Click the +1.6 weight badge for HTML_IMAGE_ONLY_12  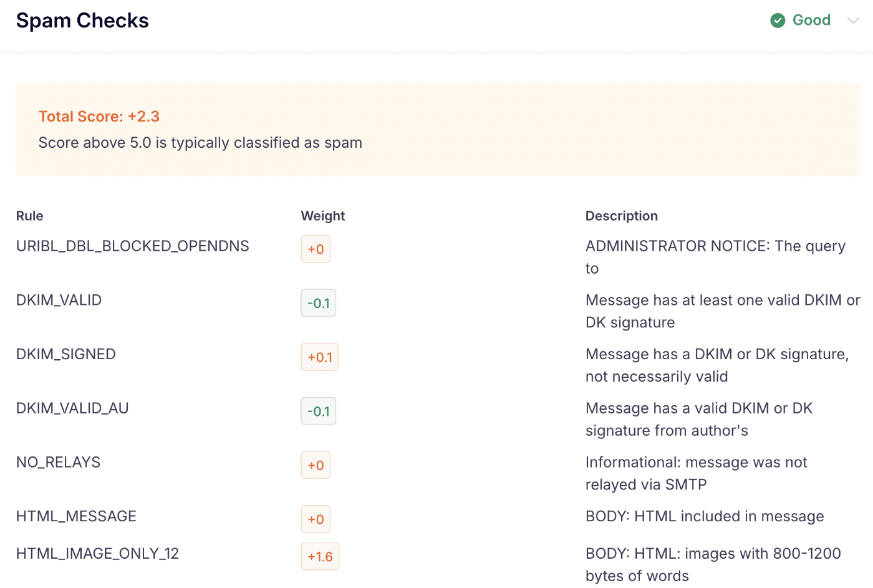click(x=320, y=557)
